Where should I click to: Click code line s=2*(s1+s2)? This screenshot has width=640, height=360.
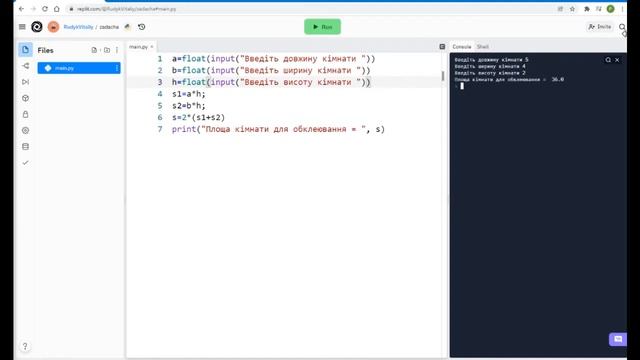198,118
